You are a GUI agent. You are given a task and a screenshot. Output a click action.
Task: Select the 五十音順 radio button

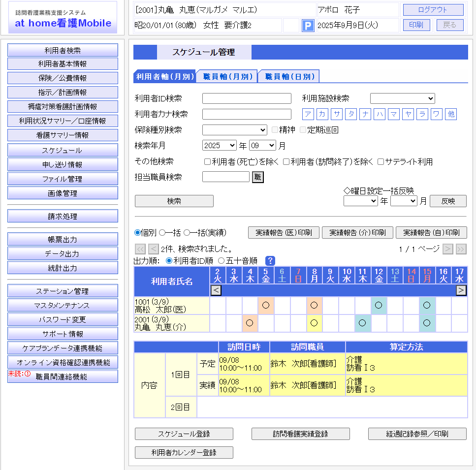[x=221, y=261]
